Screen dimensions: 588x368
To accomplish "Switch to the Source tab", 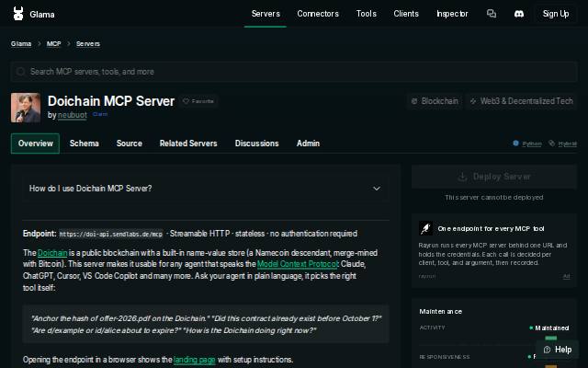I will [129, 144].
